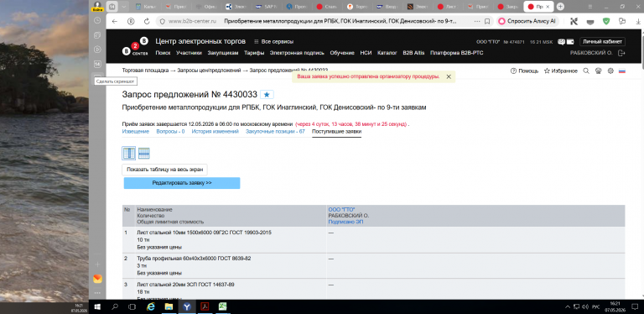Image resolution: width=644 pixels, height=314 pixels.
Task: Open ООО "ГТО" link in table header
Action: tap(342, 210)
